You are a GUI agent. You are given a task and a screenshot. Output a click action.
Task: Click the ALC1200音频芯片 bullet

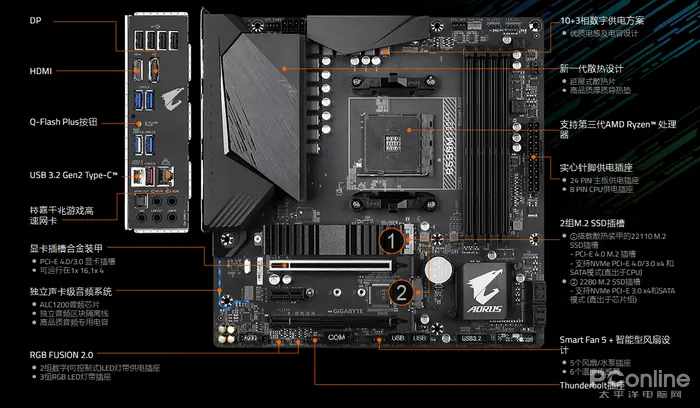coord(70,305)
